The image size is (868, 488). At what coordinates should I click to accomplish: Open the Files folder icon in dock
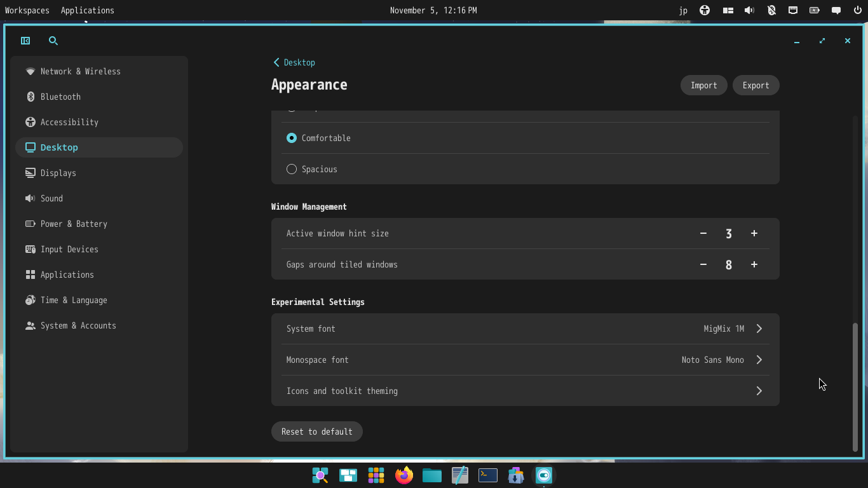(x=432, y=475)
